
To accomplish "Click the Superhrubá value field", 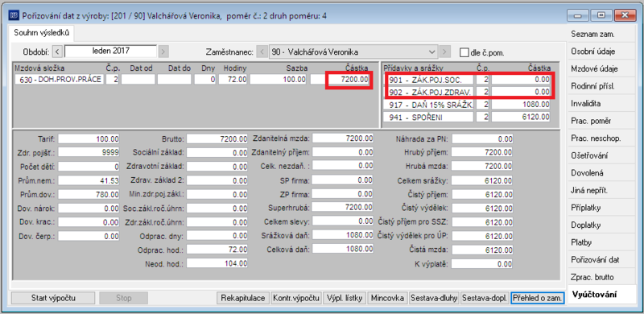I will pyautogui.click(x=343, y=208).
